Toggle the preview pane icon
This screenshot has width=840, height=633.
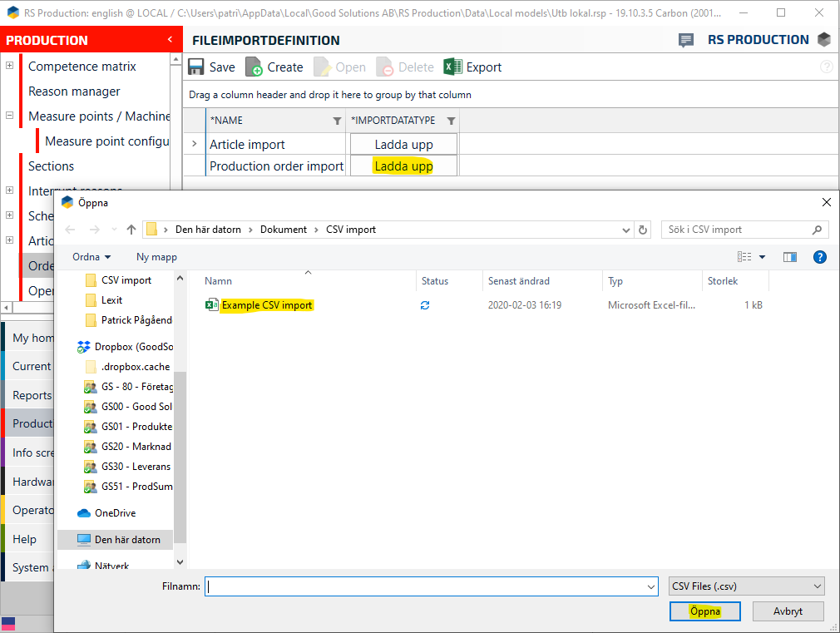pos(790,258)
